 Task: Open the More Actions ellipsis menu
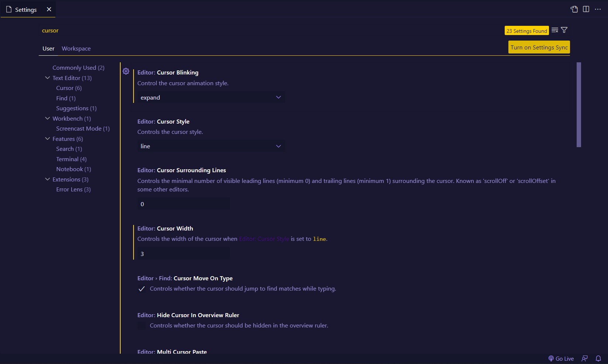598,9
